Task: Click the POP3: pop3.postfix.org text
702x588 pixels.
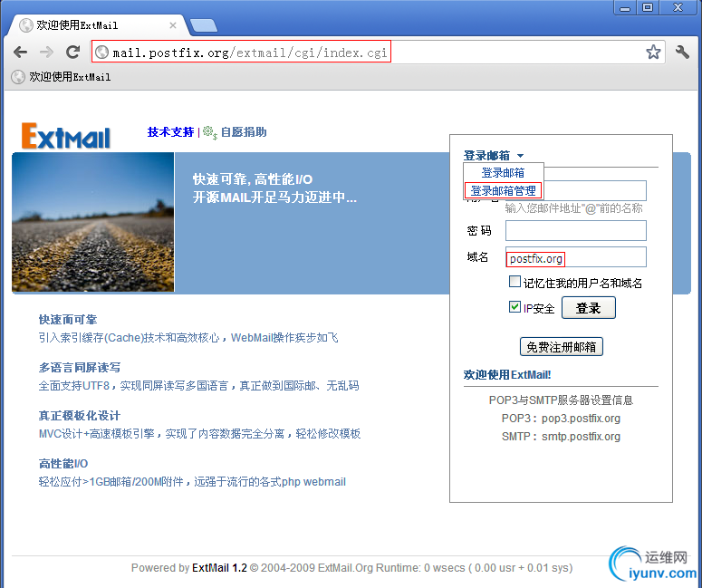Action: 561,419
